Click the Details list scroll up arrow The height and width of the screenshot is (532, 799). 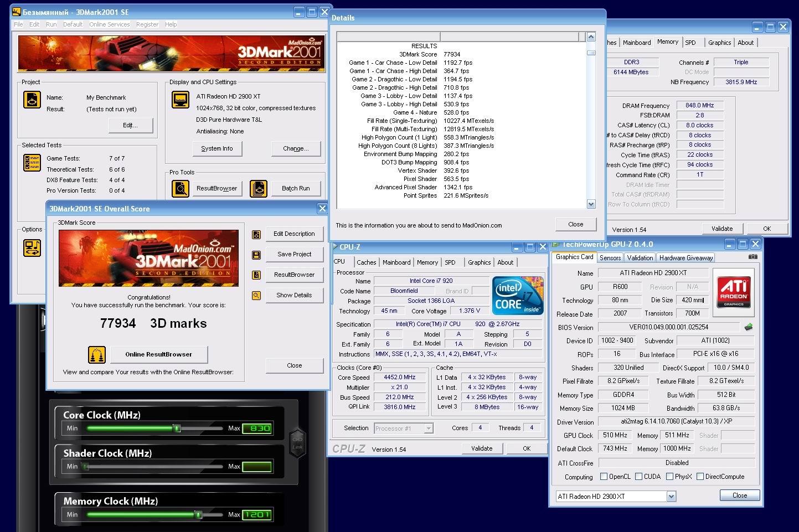(x=591, y=37)
